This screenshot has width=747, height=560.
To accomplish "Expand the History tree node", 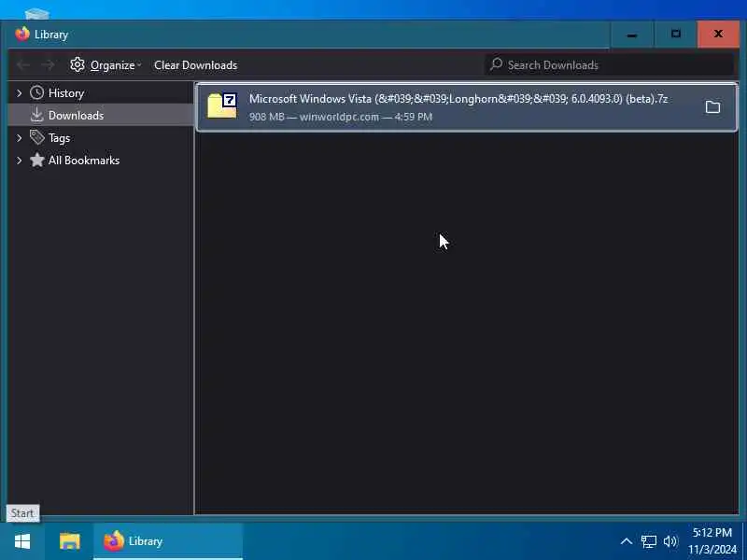I will click(19, 92).
